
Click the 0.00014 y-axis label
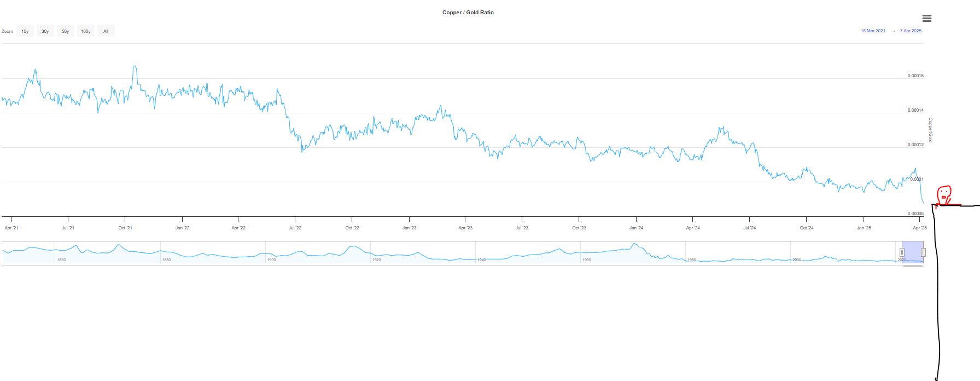(915, 110)
